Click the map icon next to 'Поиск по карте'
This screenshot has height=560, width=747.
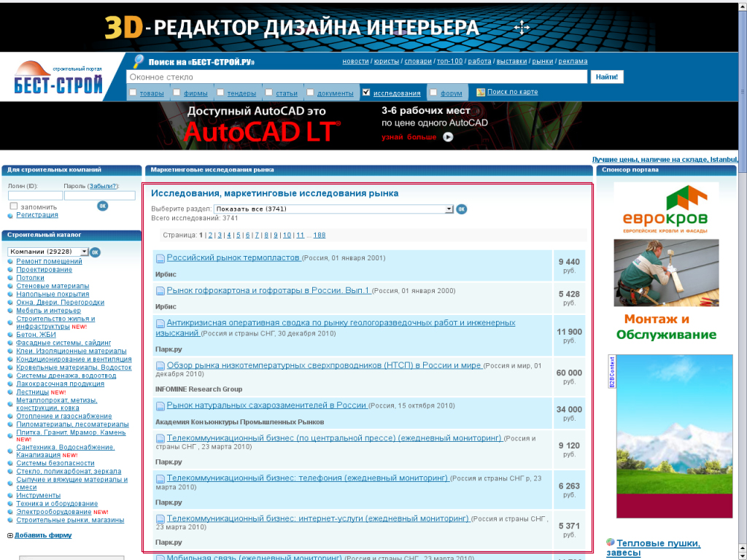pos(481,92)
